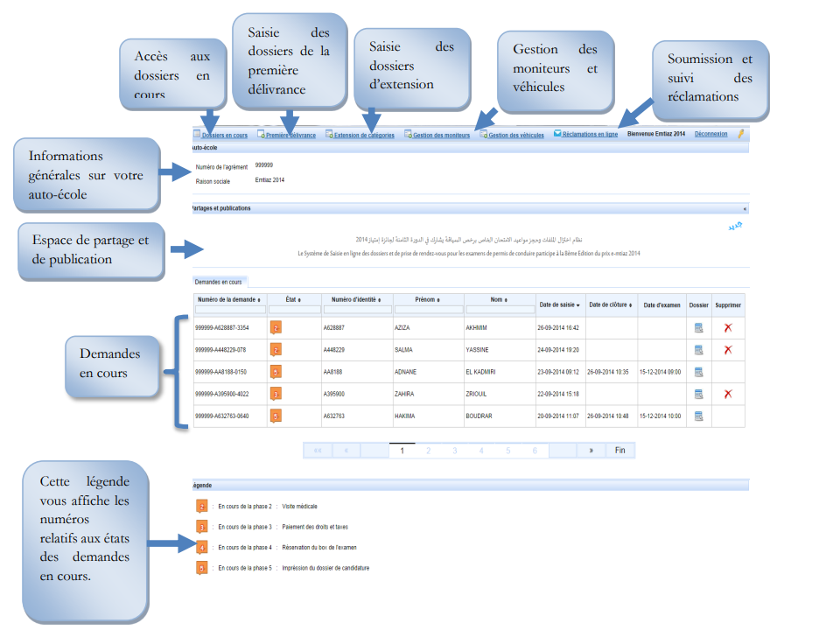The height and width of the screenshot is (637, 840).
Task: Go to page 6 of requests
Action: (x=535, y=451)
